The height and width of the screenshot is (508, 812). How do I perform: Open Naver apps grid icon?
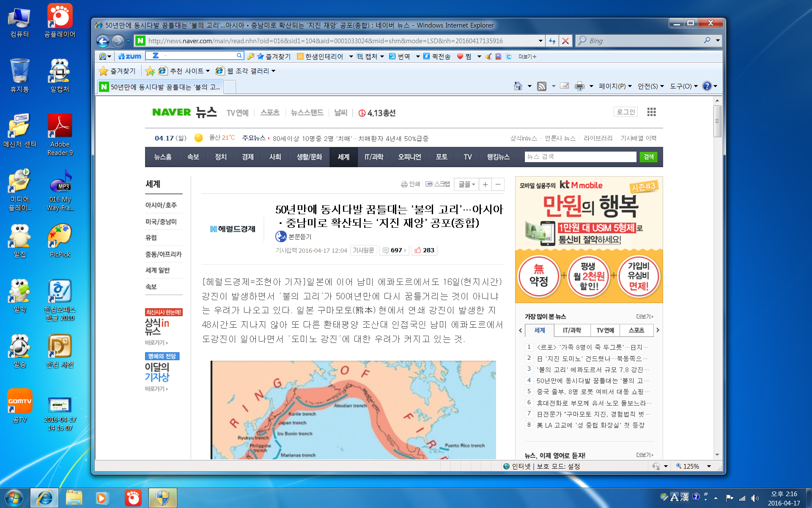[x=651, y=112]
